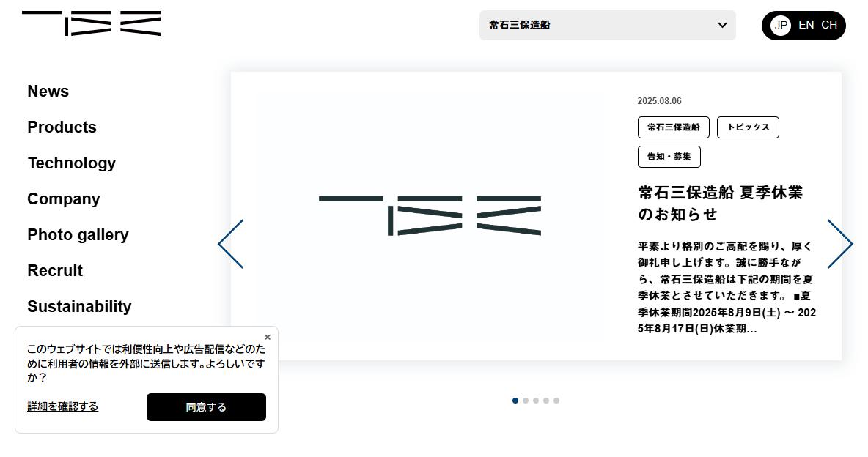Open the 常石三保造船 company selector dropdown
The width and height of the screenshot is (868, 457).
click(x=607, y=25)
